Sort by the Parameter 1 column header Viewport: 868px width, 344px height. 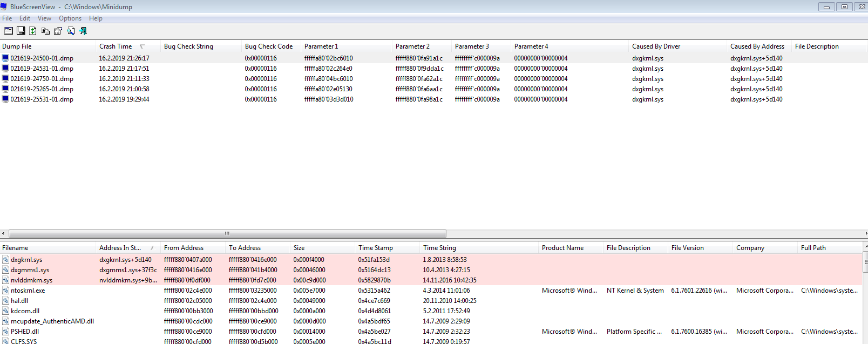coord(347,46)
